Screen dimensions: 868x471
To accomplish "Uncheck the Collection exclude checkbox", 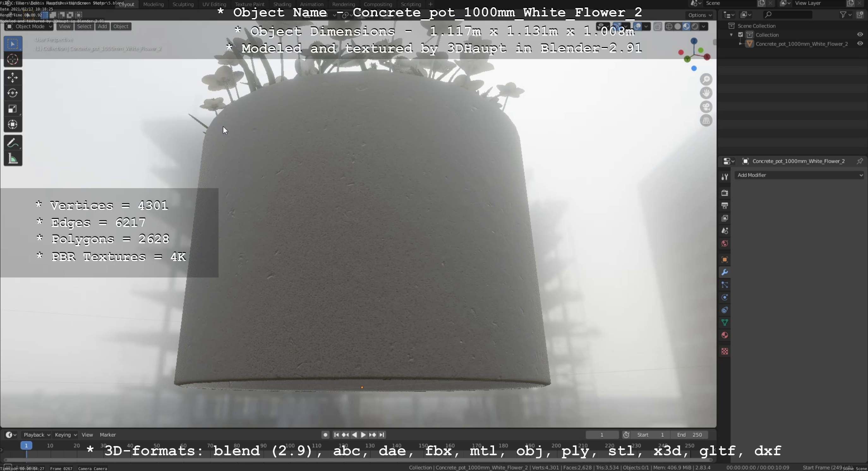I will 741,35.
